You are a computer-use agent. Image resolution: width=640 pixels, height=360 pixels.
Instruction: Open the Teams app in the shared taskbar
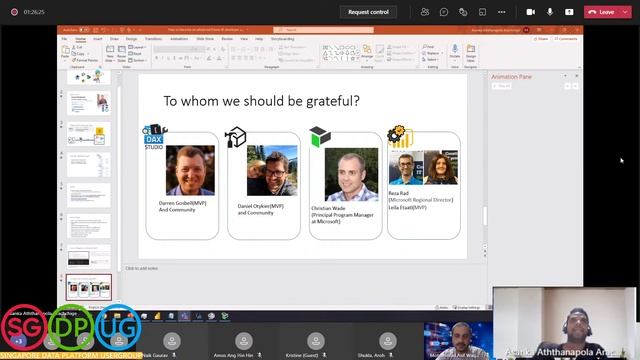pos(184,316)
